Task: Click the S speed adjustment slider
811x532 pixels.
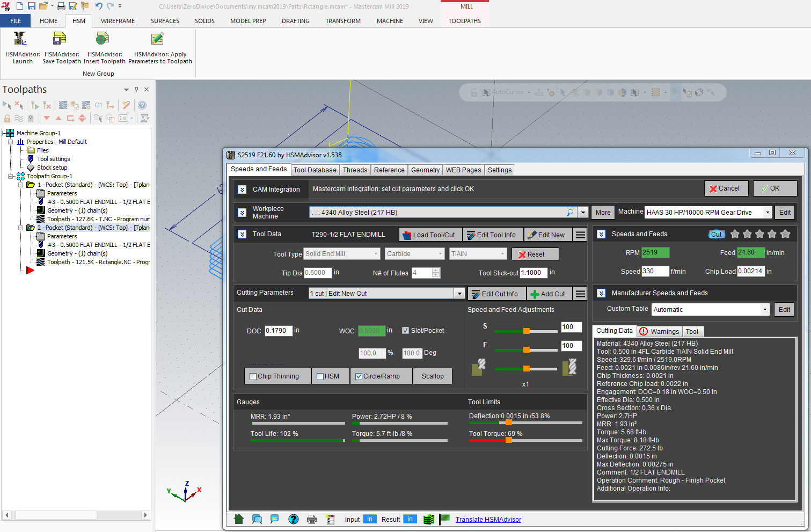Action: click(x=527, y=331)
